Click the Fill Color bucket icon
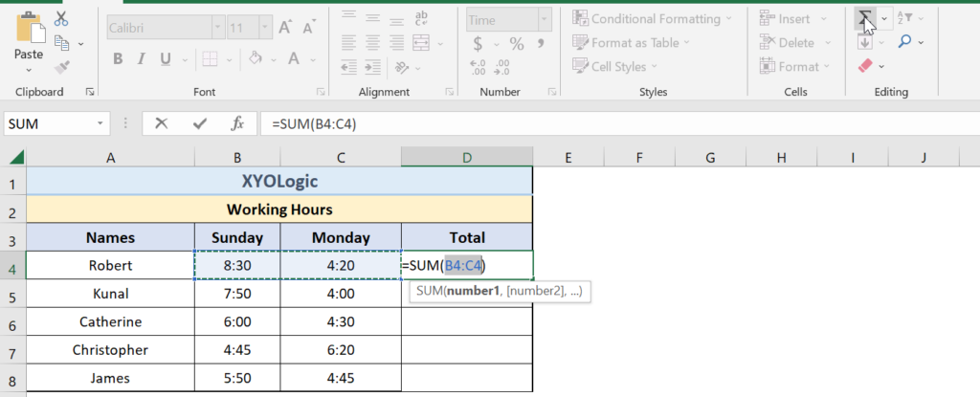Screen dimensions: 980x397 coord(256,58)
